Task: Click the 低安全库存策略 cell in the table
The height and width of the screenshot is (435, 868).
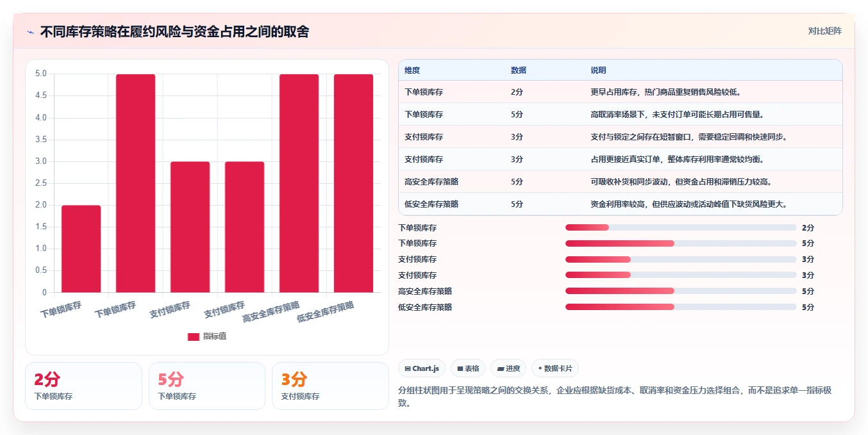Action: click(431, 204)
